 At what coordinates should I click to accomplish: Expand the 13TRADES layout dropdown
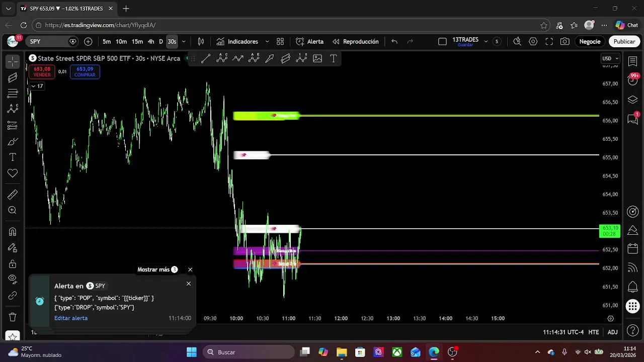[x=486, y=42]
